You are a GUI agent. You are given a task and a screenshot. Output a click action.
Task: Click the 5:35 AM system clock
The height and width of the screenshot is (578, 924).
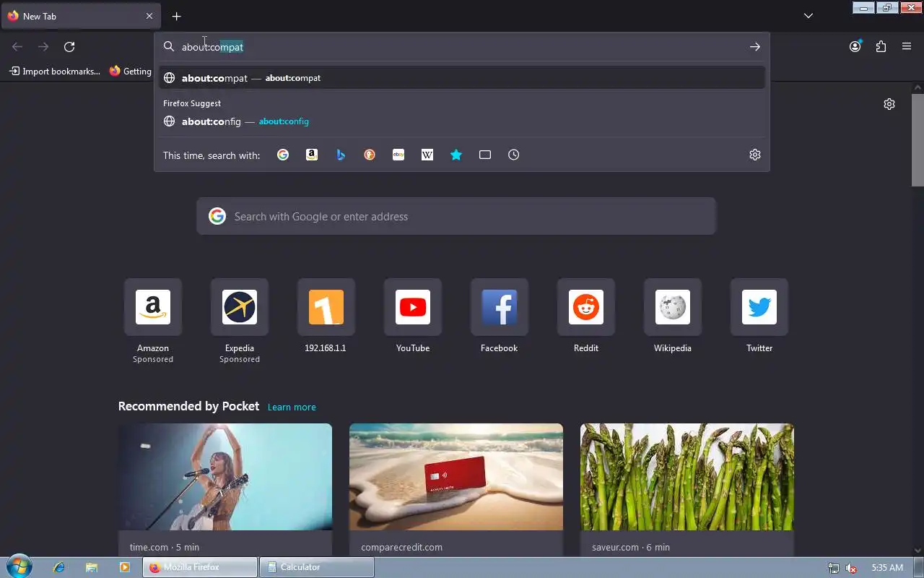click(x=887, y=568)
